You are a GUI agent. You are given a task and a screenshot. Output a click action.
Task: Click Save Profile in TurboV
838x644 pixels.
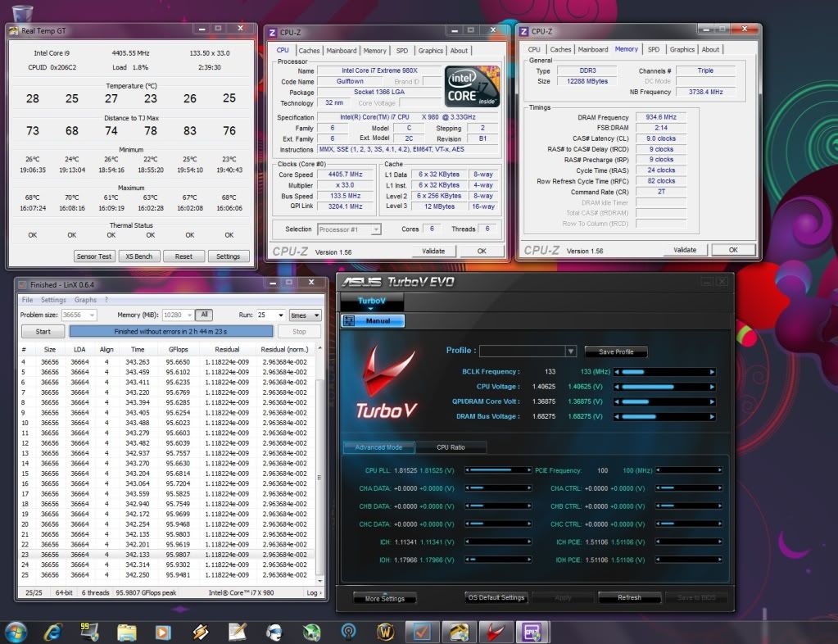tap(616, 351)
